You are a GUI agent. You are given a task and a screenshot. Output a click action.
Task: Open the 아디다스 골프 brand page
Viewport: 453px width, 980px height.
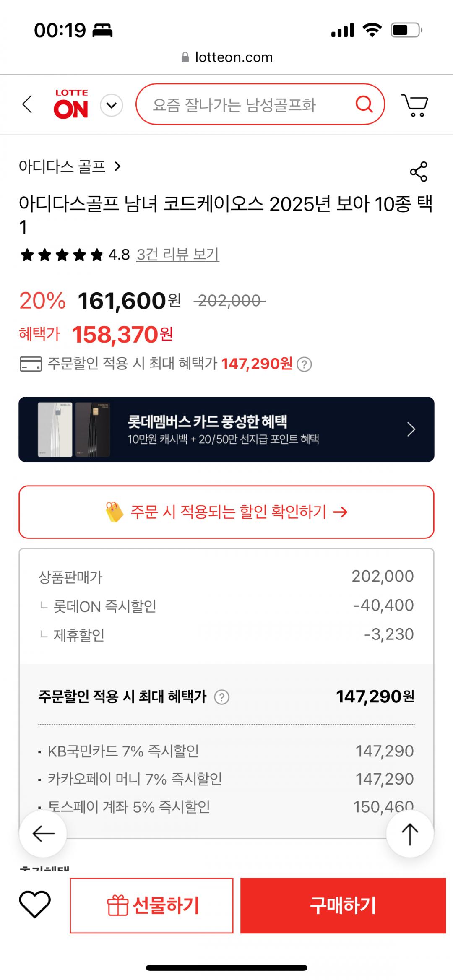(70, 167)
